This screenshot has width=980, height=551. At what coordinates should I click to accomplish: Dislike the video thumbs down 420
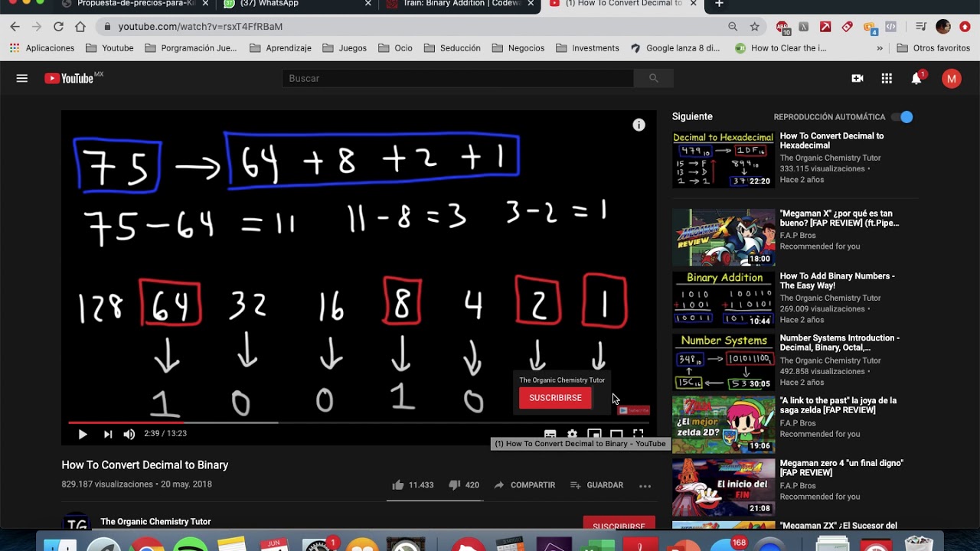(x=463, y=485)
